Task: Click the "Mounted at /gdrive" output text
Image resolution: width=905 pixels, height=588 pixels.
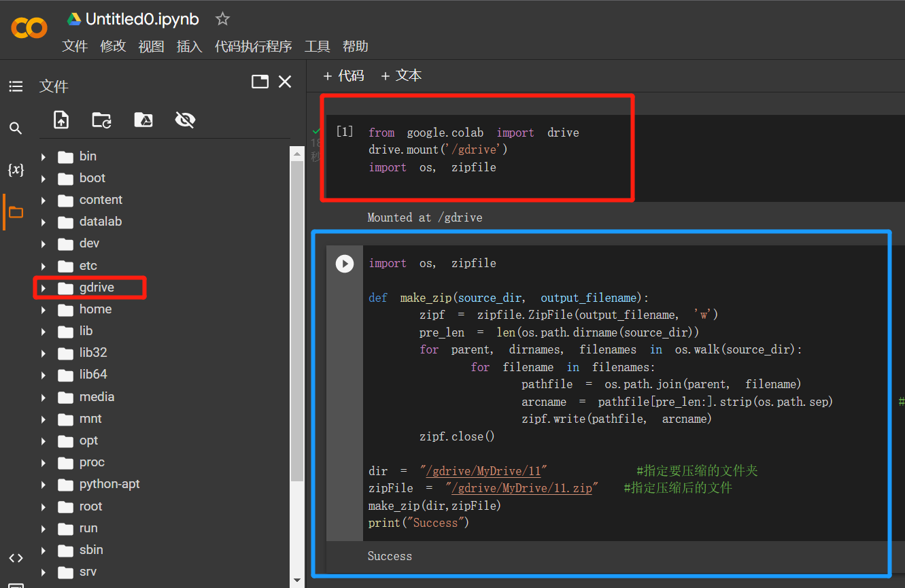Action: click(x=425, y=218)
